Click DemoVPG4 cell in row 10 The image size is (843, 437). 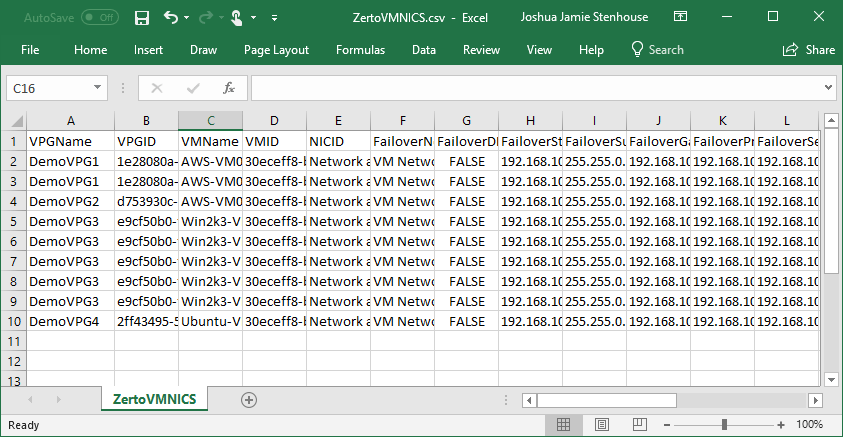click(x=70, y=322)
